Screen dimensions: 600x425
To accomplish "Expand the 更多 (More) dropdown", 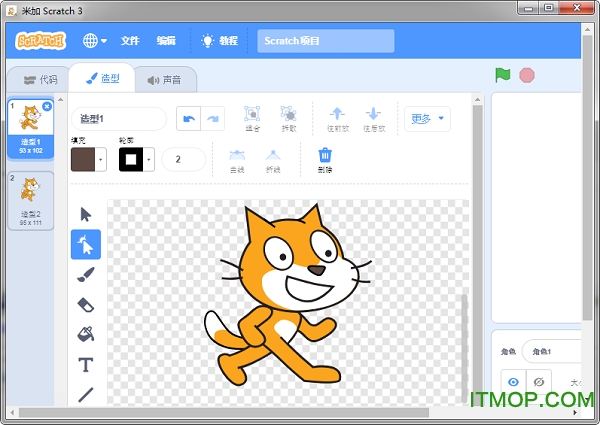I will click(427, 119).
